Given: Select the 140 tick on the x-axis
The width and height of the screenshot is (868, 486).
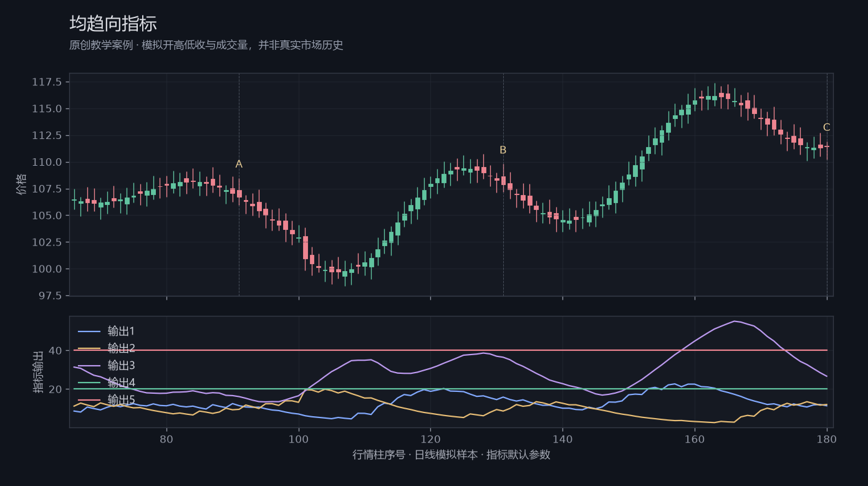Looking at the screenshot, I should [562, 438].
